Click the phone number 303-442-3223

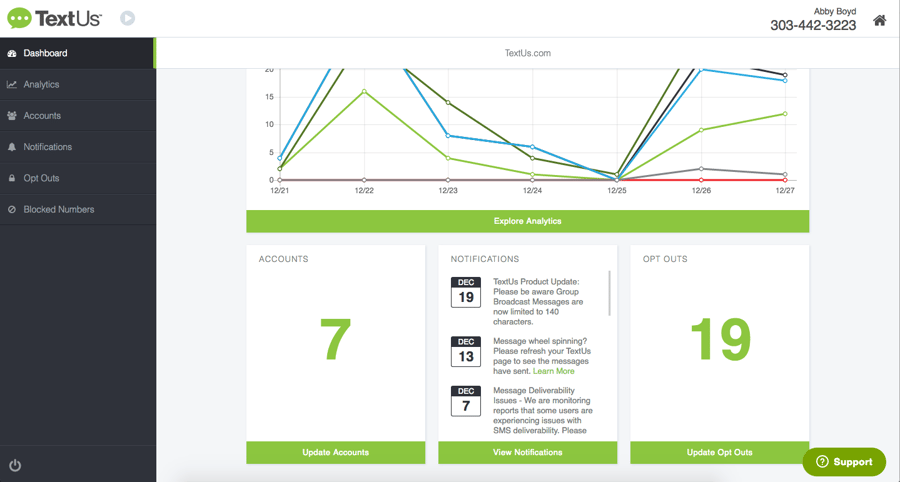tap(813, 25)
